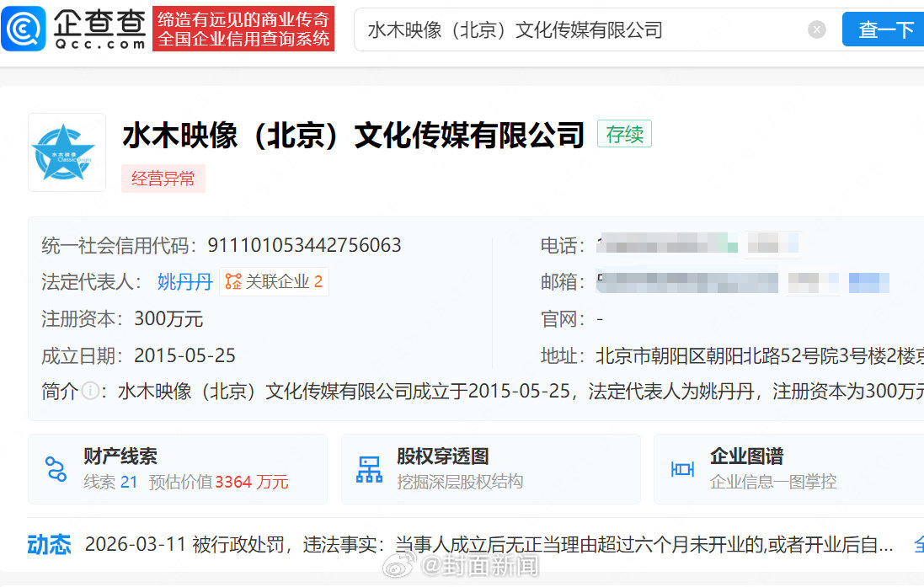Click the 企业图谱 diagram icon
Screen dimensions: 924x587
tap(682, 469)
